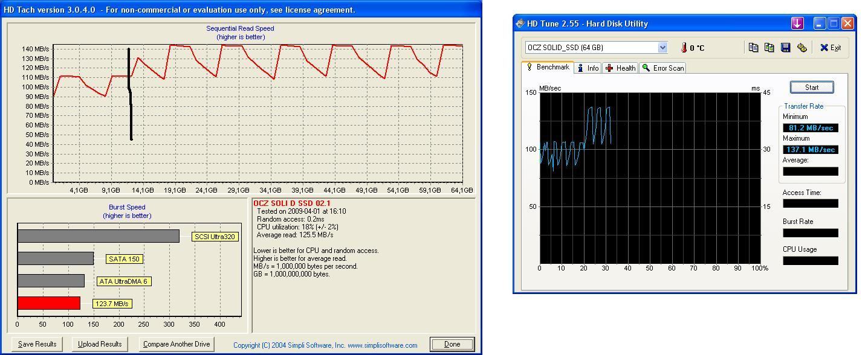
Task: Open the www.simplisoftware.com link
Action: point(382,345)
